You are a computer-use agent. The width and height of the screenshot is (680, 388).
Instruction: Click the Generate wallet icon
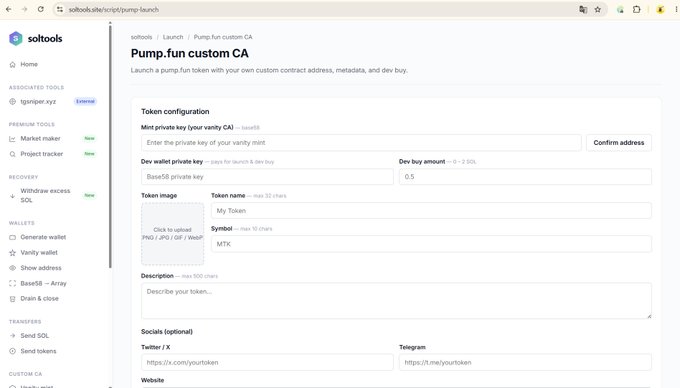13,237
